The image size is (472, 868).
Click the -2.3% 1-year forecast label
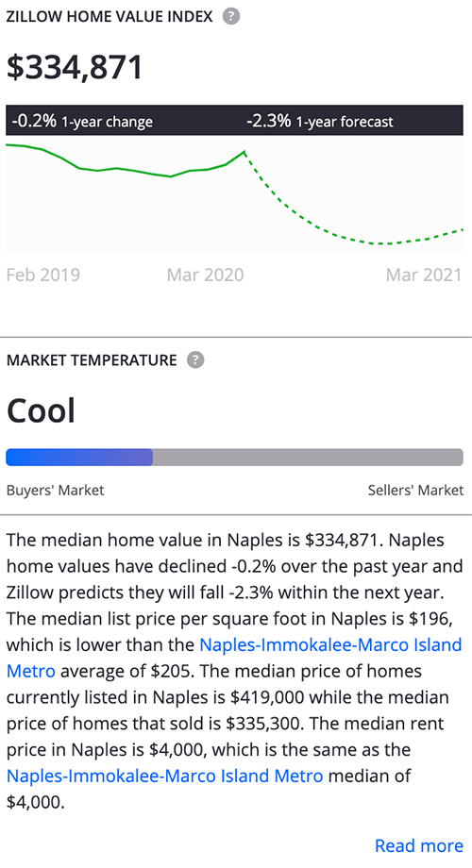(320, 121)
